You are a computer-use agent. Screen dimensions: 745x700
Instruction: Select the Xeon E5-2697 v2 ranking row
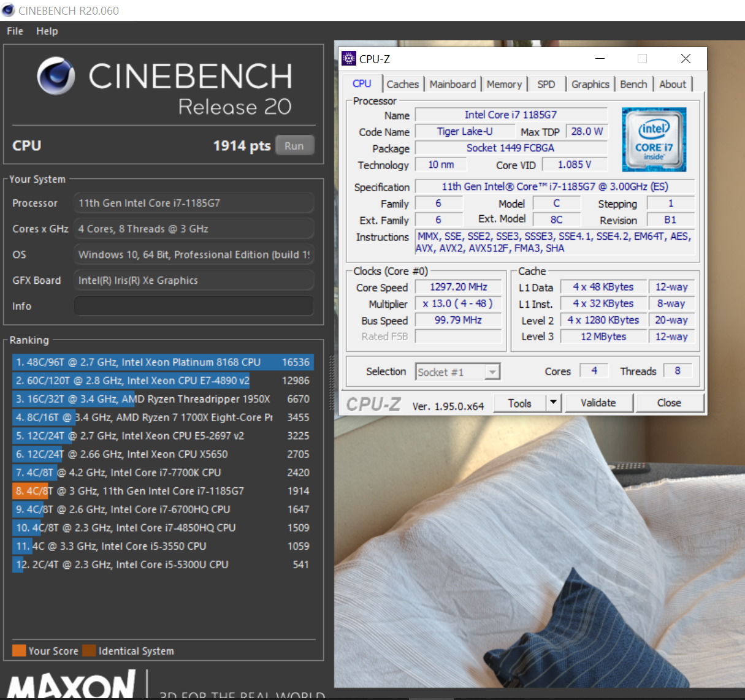tap(162, 436)
